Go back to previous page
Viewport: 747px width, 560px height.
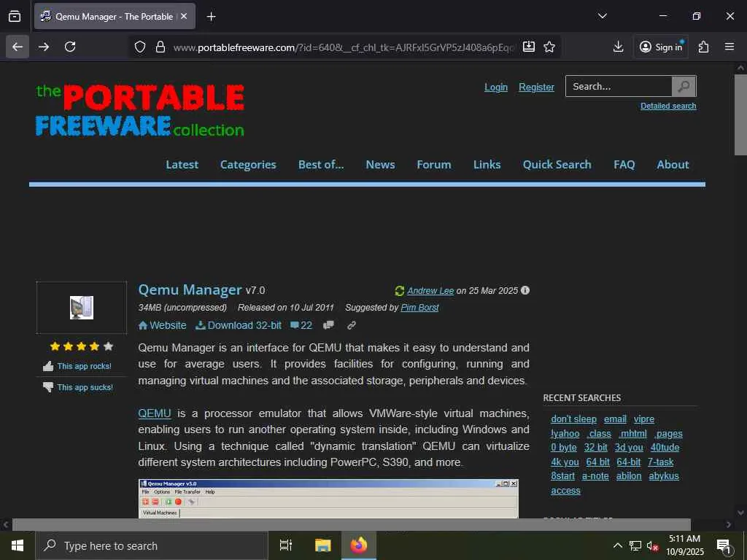pos(18,47)
